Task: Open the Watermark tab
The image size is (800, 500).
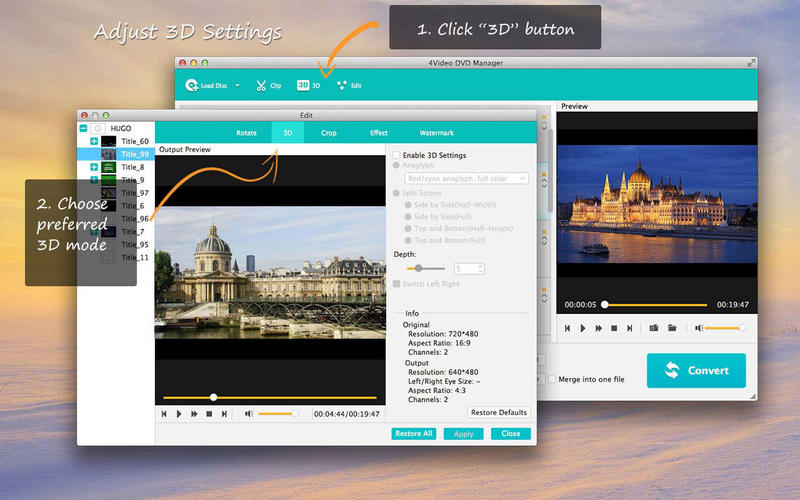Action: click(x=436, y=132)
